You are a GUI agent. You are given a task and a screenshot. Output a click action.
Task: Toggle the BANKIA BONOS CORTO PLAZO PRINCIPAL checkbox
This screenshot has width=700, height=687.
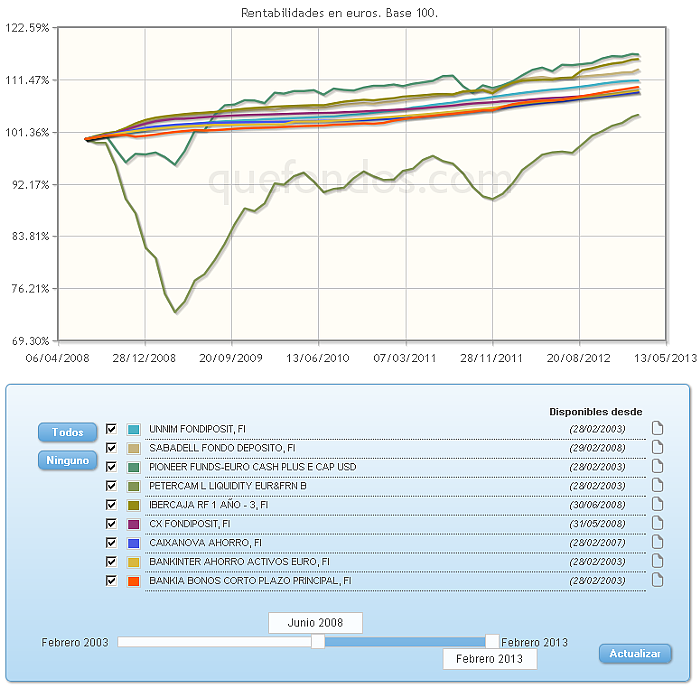coord(111,581)
